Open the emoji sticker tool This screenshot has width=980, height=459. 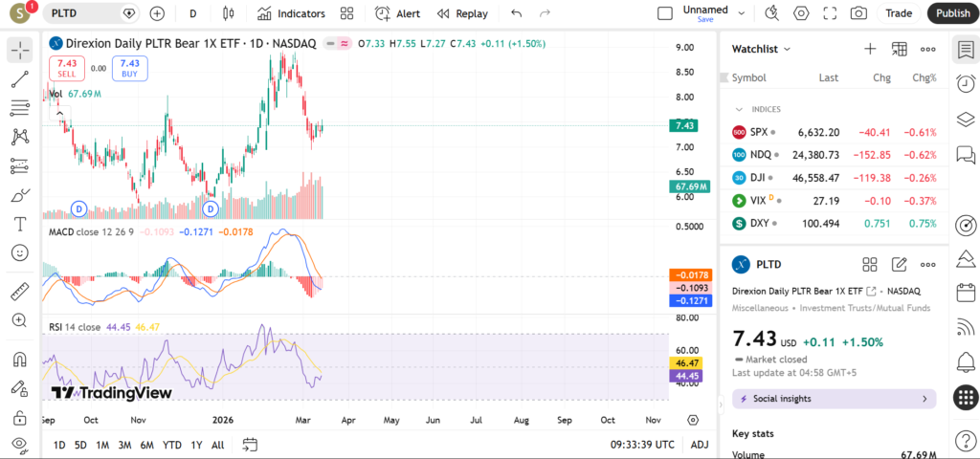pyautogui.click(x=20, y=252)
